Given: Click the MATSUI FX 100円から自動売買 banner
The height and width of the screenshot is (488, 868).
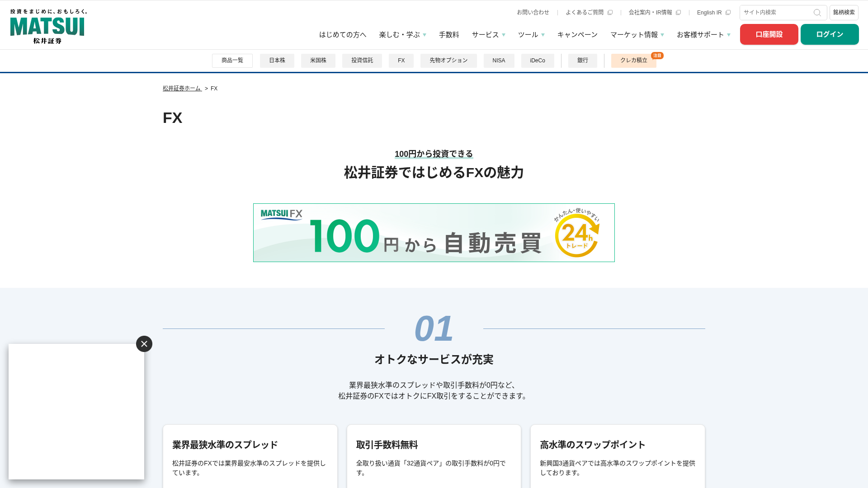Looking at the screenshot, I should pos(434,233).
